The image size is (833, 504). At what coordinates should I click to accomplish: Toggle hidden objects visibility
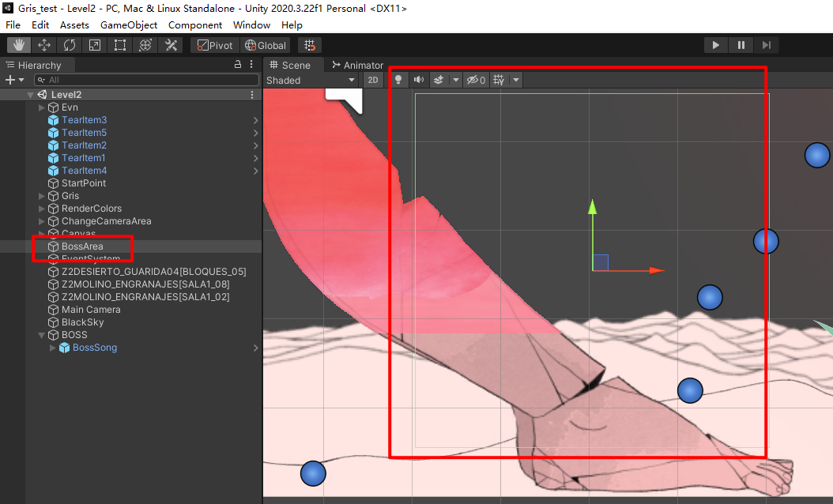pos(476,81)
